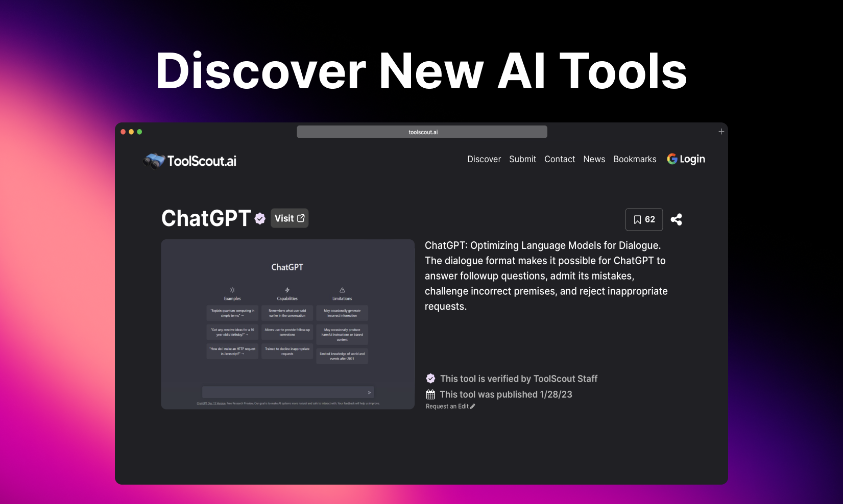Open the News section
The image size is (843, 504).
click(594, 159)
